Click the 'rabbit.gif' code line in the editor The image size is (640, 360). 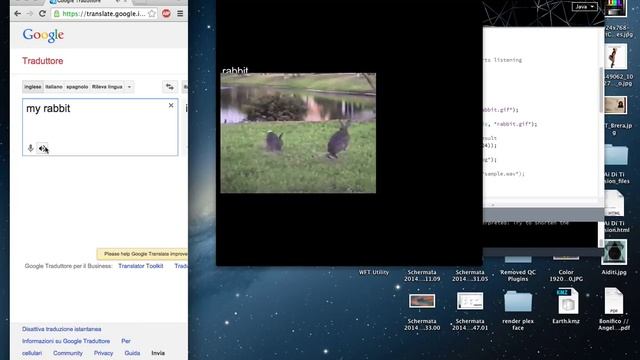(x=510, y=124)
